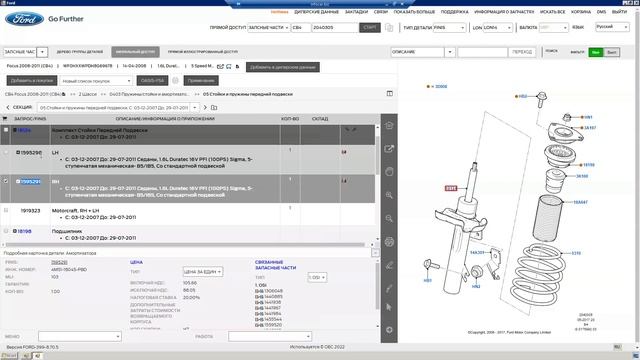The height and width of the screenshot is (360, 640).
Task: Click the parts table horizontal scrollbar
Action: coord(185,245)
